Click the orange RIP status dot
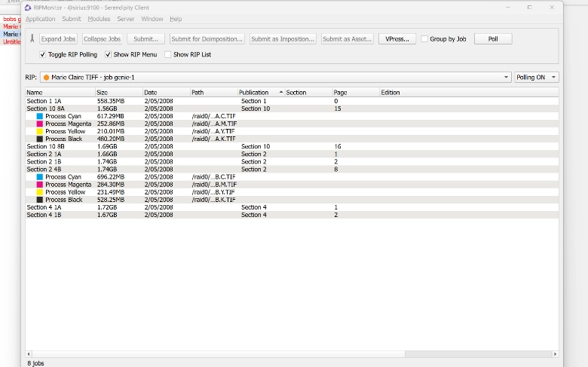 point(46,78)
